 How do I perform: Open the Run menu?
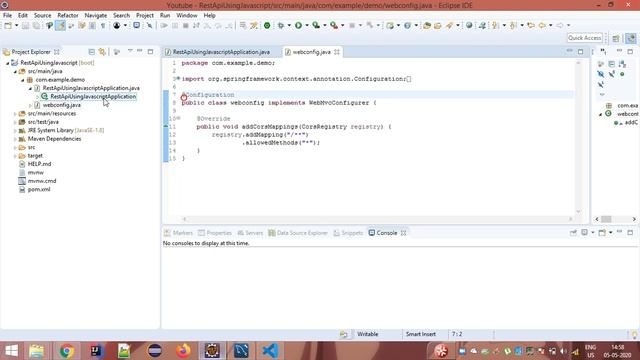(165, 15)
